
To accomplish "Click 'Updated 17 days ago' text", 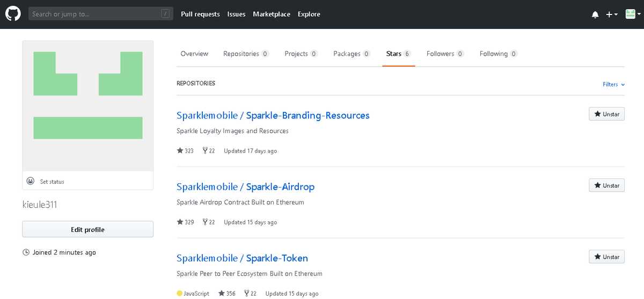I will click(x=250, y=151).
